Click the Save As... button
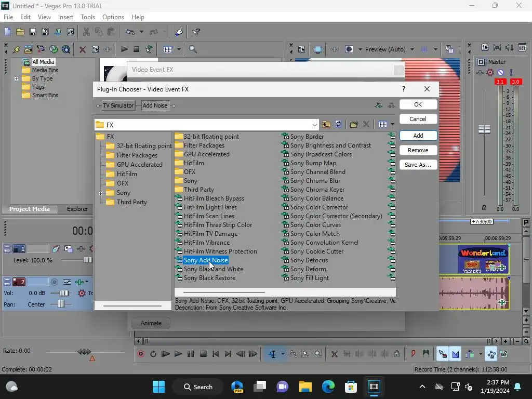 pyautogui.click(x=418, y=165)
